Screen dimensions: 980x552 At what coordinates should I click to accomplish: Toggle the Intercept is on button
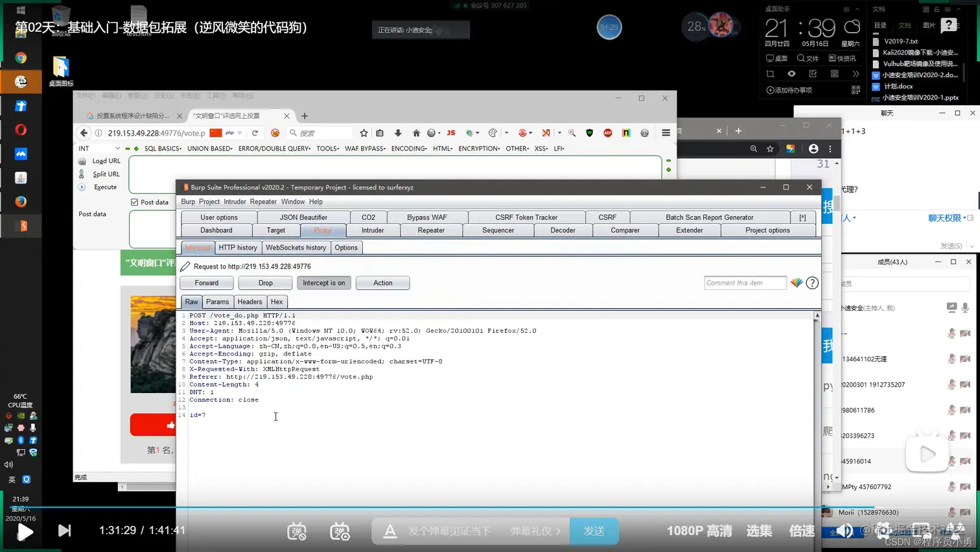[x=323, y=283]
